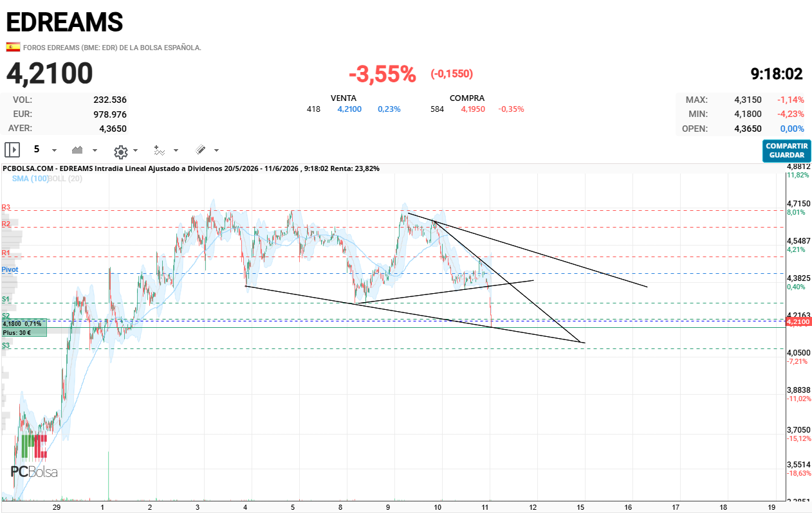Click date 15 on the time axis
This screenshot has width=812, height=513.
click(x=580, y=507)
